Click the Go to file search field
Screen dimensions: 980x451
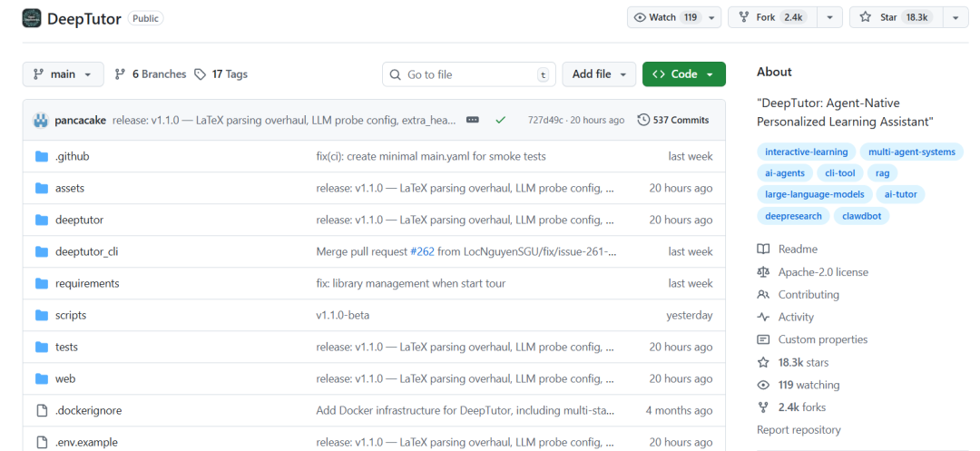(x=469, y=74)
